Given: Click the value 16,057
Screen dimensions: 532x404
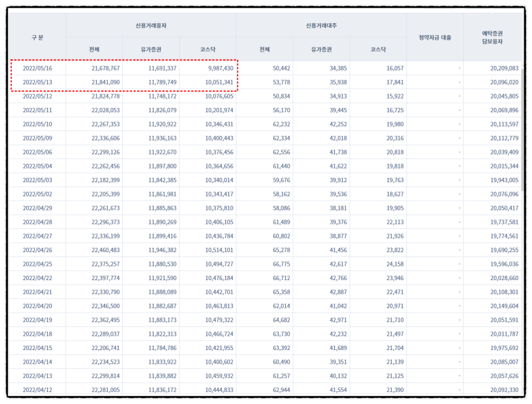Looking at the screenshot, I should pyautogui.click(x=395, y=68).
